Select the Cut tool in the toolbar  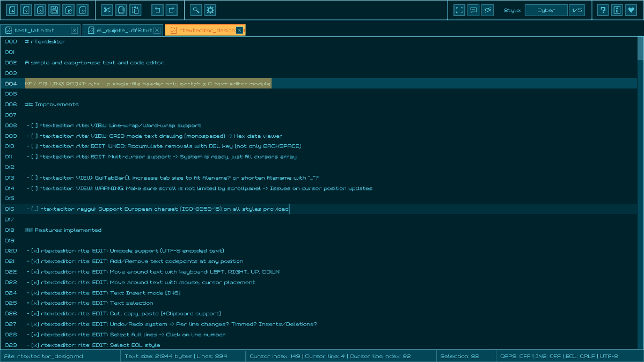tap(107, 10)
